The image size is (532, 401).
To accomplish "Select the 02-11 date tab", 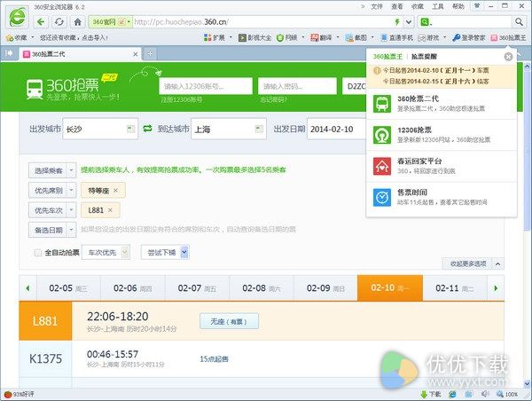I will 455,288.
